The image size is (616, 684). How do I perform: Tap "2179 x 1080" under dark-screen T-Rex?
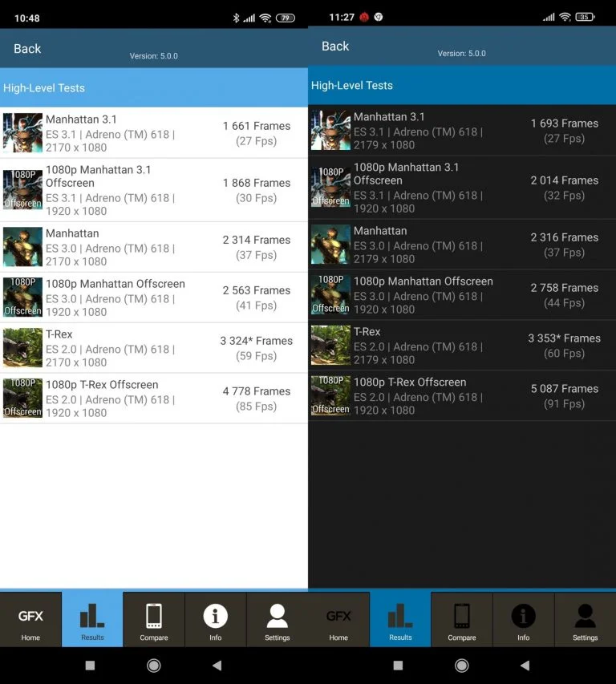[x=384, y=360]
